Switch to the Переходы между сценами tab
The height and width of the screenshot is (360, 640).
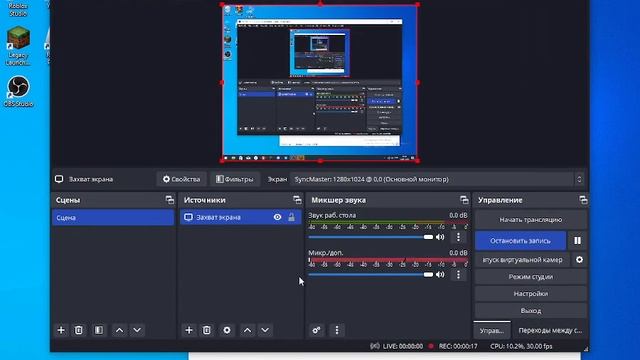click(x=550, y=330)
